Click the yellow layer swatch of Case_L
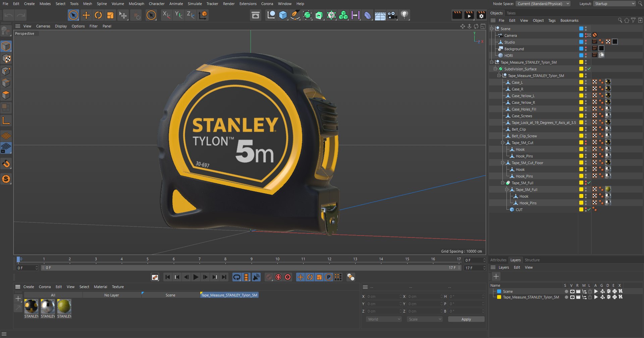 581,82
